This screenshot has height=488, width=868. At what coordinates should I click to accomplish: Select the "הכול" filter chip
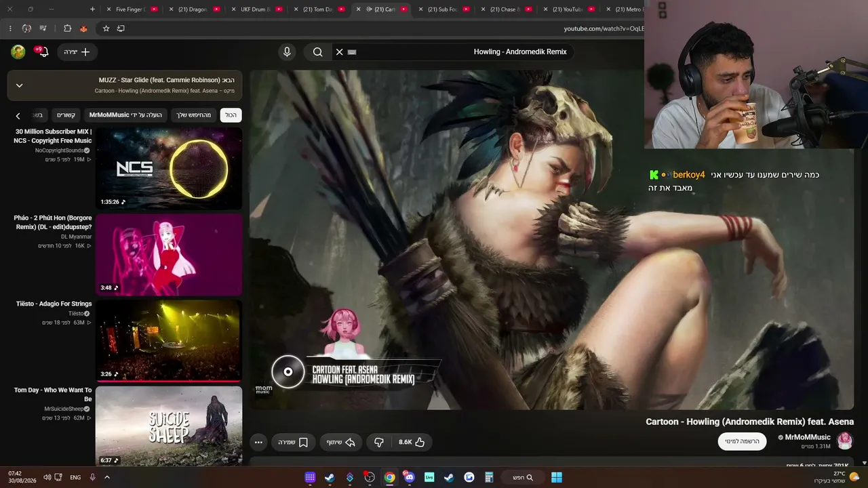point(231,115)
